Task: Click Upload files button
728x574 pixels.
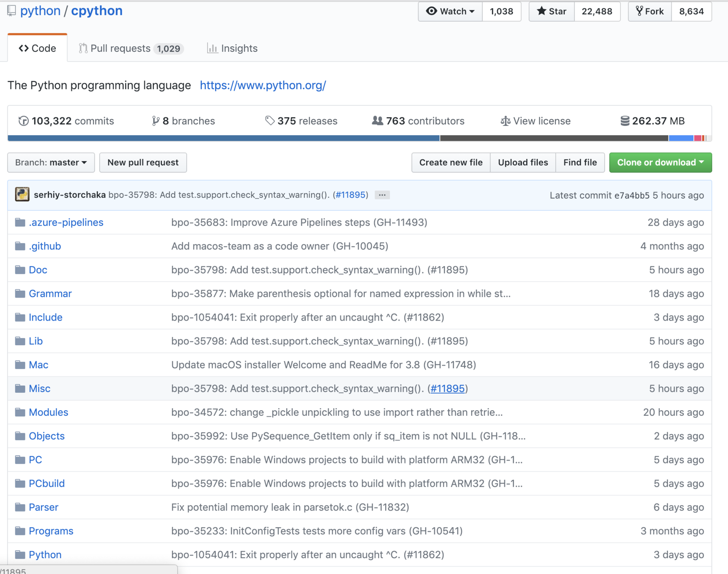Action: pos(523,162)
